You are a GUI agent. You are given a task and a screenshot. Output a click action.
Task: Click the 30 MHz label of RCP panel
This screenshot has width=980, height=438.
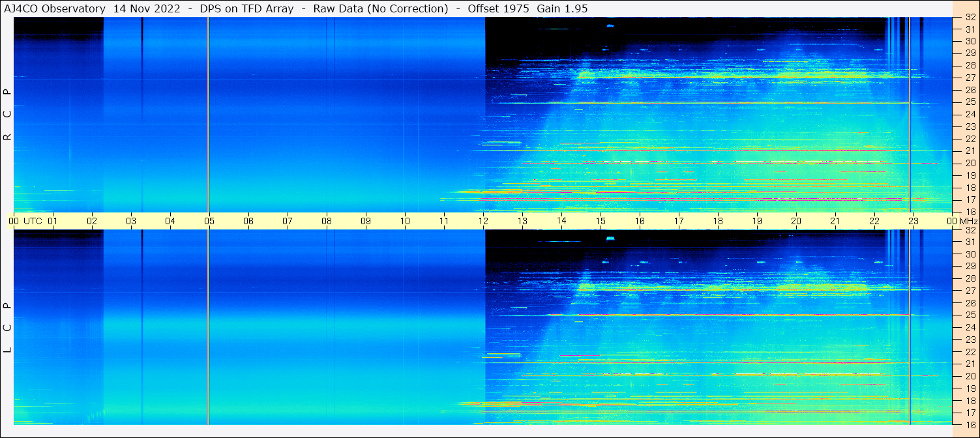pyautogui.click(x=970, y=41)
